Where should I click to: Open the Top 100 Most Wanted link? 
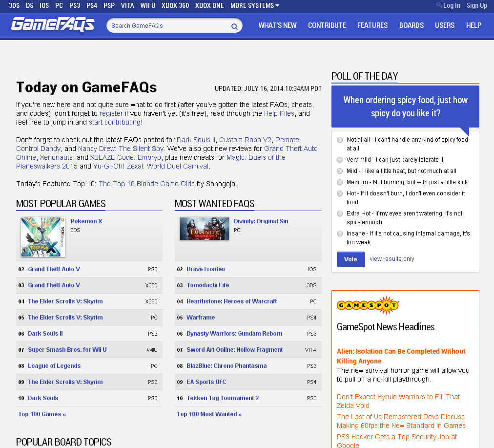tap(209, 414)
